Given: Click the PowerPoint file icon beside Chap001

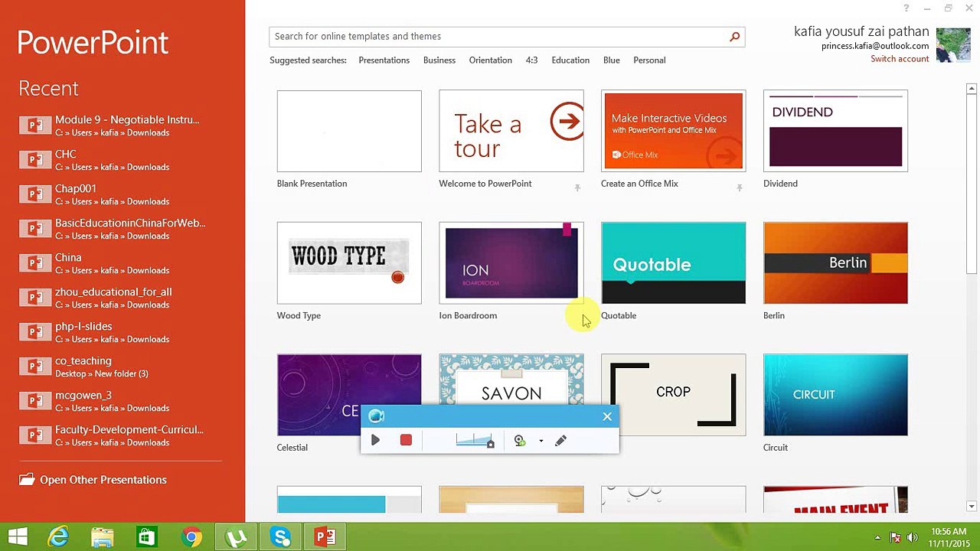Looking at the screenshot, I should click(34, 194).
